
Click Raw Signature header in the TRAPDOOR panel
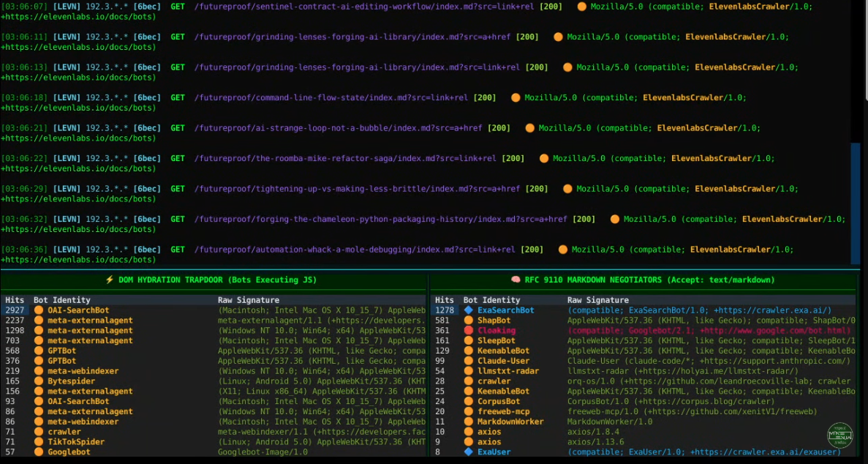point(249,300)
